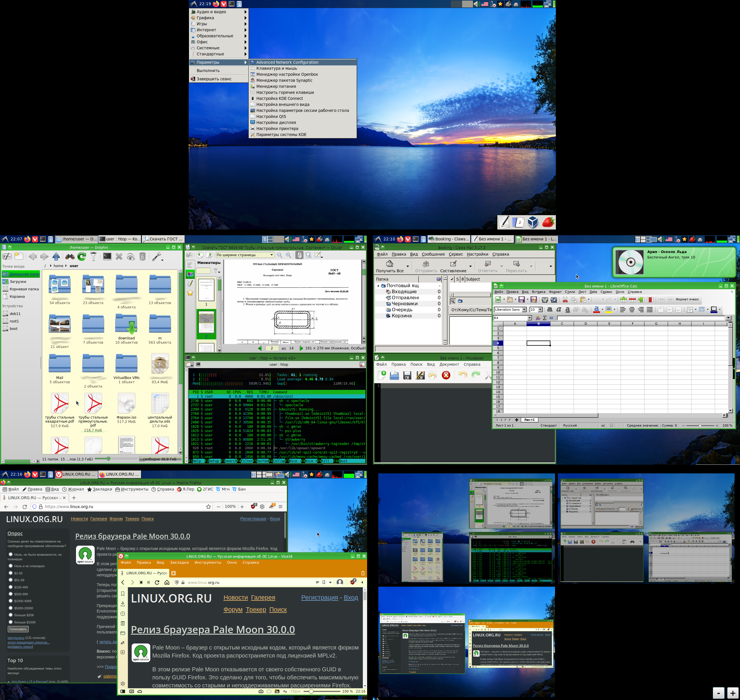
Task: Toggle show hidden files eye icon in Dolphin
Action: tap(131, 256)
